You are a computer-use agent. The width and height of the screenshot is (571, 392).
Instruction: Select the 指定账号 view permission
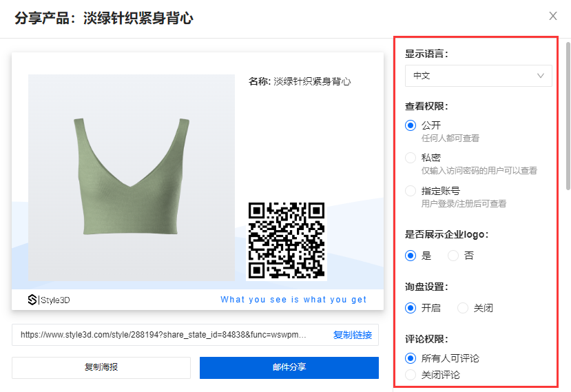(x=411, y=191)
